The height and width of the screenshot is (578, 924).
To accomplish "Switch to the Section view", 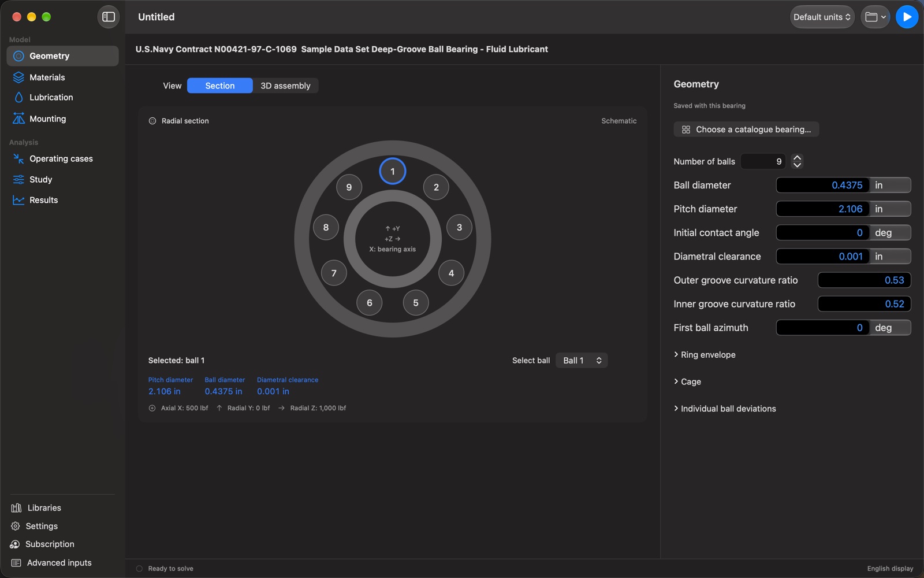I will (220, 86).
